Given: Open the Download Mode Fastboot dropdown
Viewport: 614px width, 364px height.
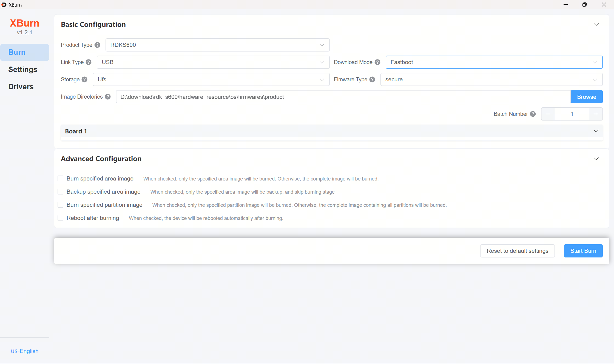Looking at the screenshot, I should pos(494,62).
